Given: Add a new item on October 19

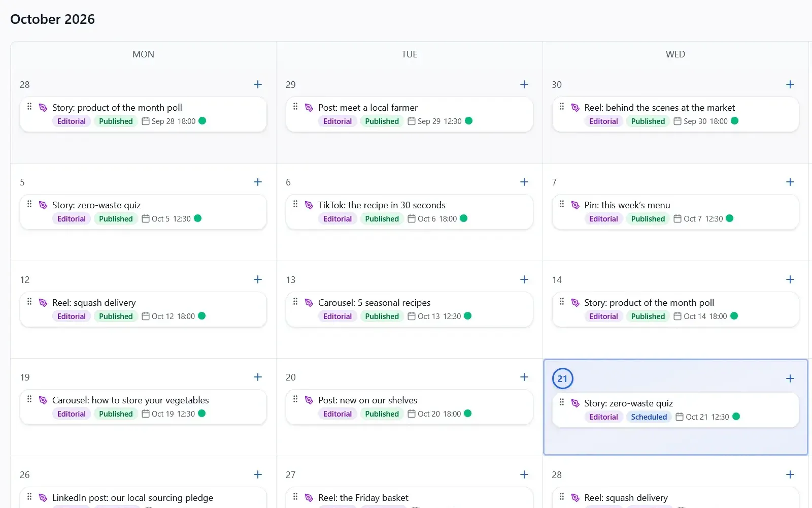Looking at the screenshot, I should click(258, 377).
